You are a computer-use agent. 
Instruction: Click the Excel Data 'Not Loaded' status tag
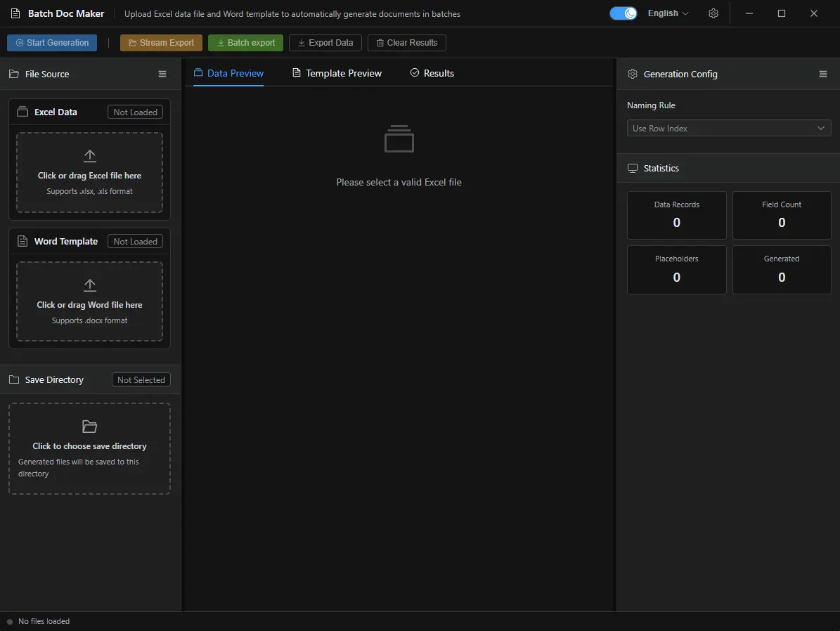(x=135, y=112)
